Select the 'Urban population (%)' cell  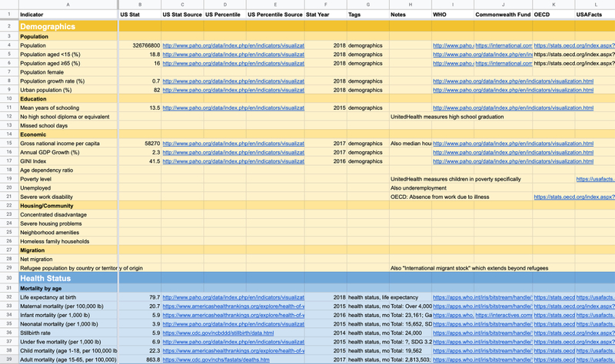(x=68, y=90)
